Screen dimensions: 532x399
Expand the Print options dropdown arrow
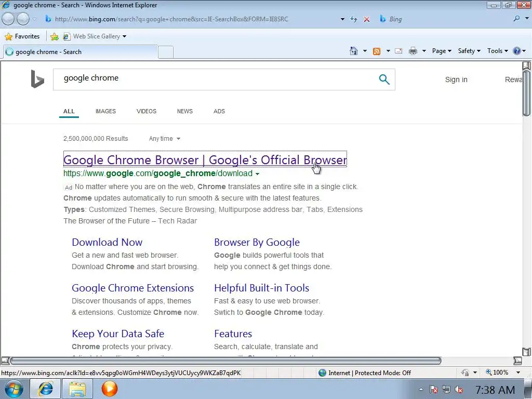424,51
